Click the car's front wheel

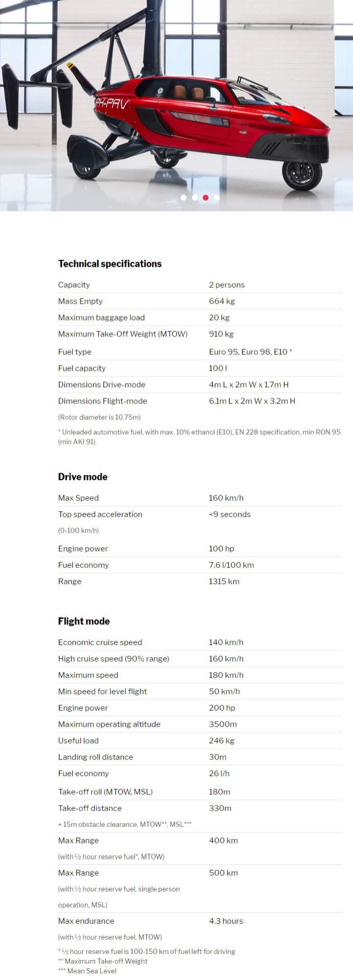click(301, 175)
